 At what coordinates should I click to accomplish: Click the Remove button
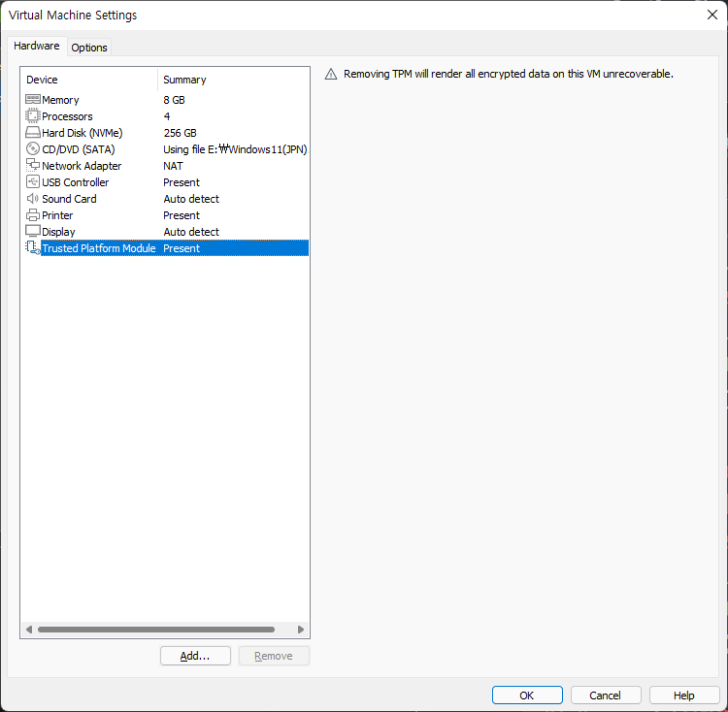pyautogui.click(x=274, y=656)
